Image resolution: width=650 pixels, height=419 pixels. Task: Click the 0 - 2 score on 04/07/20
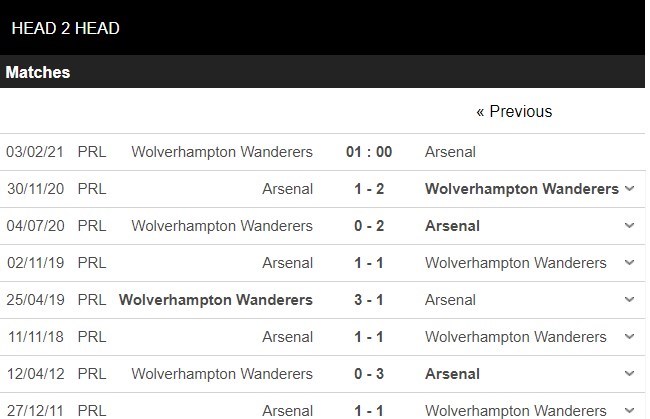pyautogui.click(x=368, y=226)
